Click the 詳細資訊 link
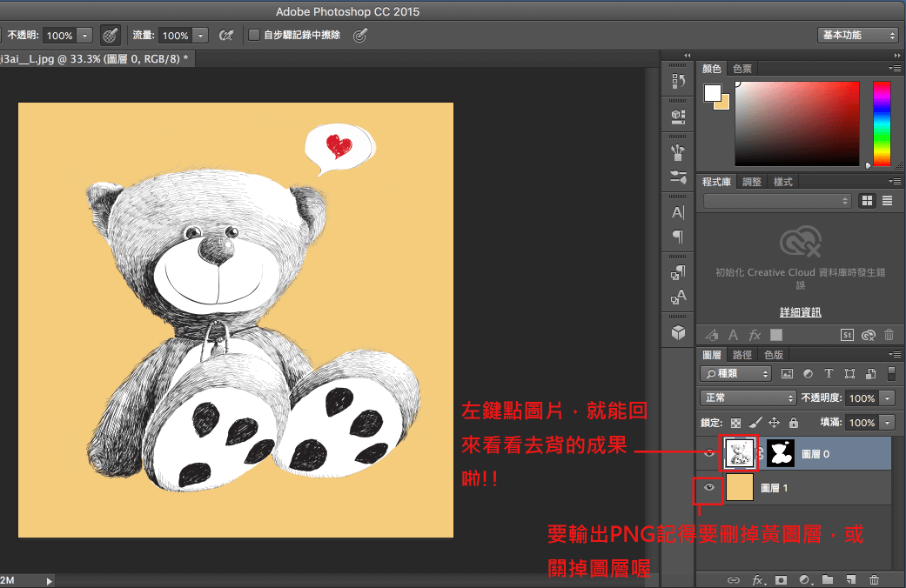The height and width of the screenshot is (588, 906). click(x=800, y=312)
